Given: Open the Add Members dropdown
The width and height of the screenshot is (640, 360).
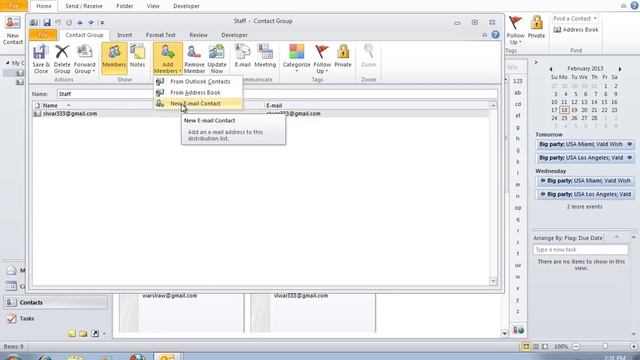Looking at the screenshot, I should (168, 59).
